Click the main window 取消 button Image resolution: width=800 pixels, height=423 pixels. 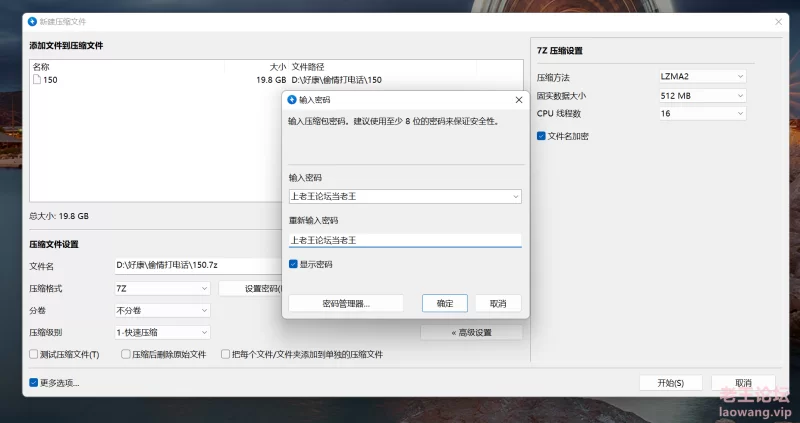pyautogui.click(x=743, y=383)
